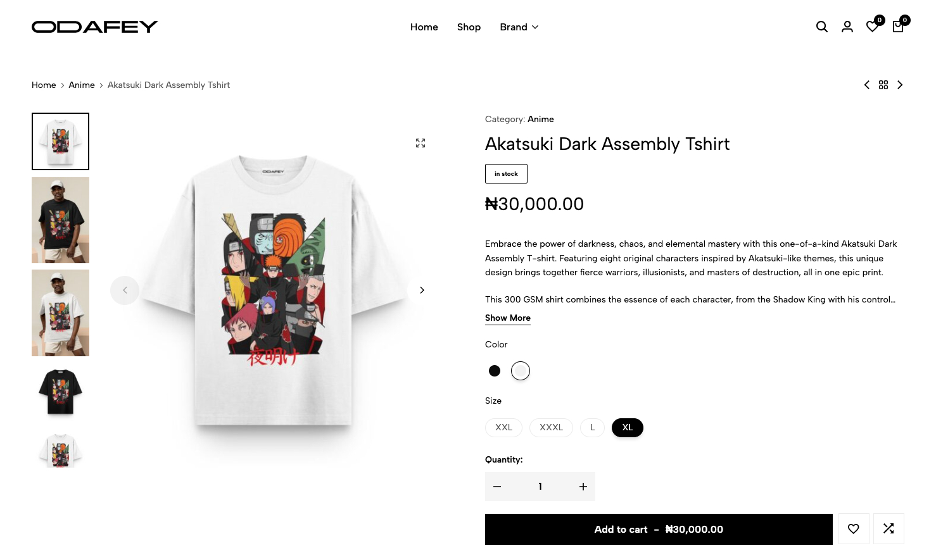Click the compare shuffle icon button
Screen dimensions: 936x560
point(889,529)
